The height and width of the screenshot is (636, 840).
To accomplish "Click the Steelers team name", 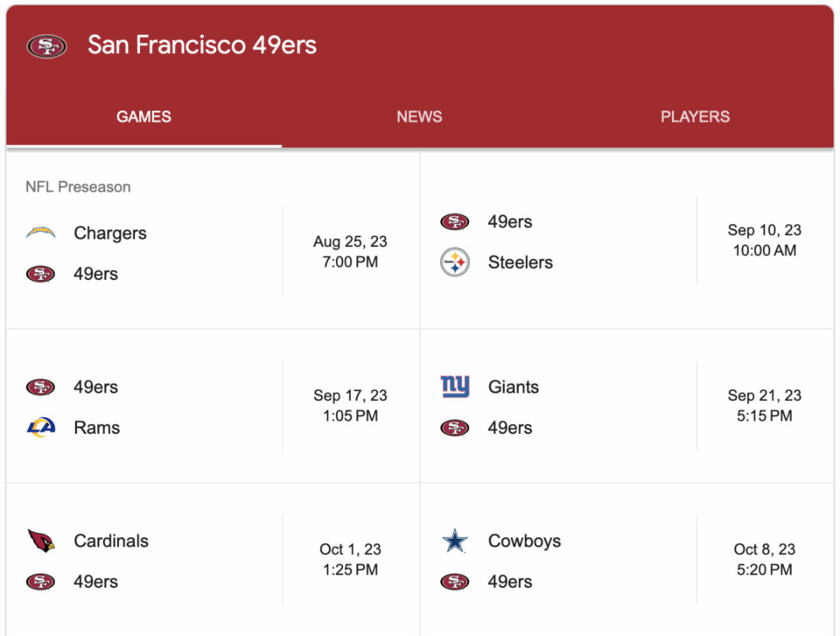I will [520, 262].
